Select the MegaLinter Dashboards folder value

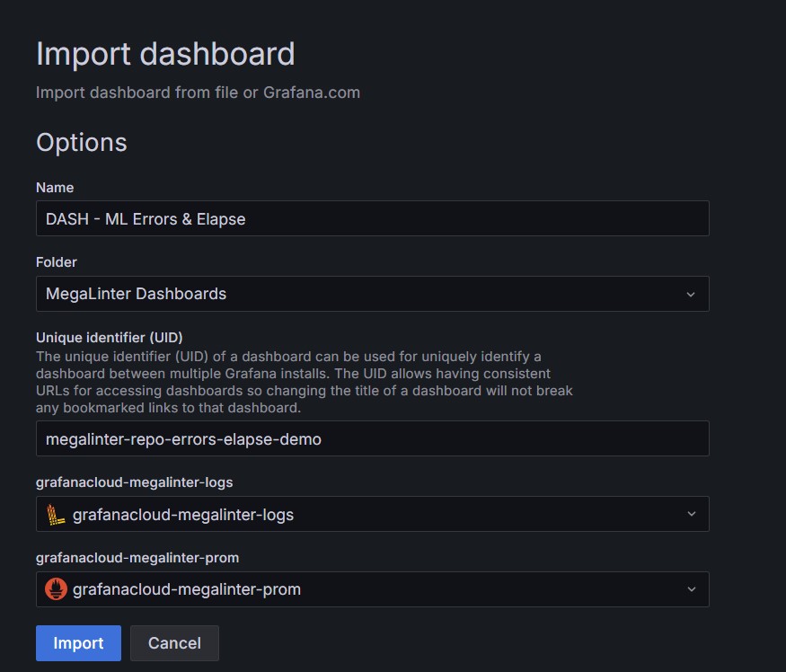137,294
